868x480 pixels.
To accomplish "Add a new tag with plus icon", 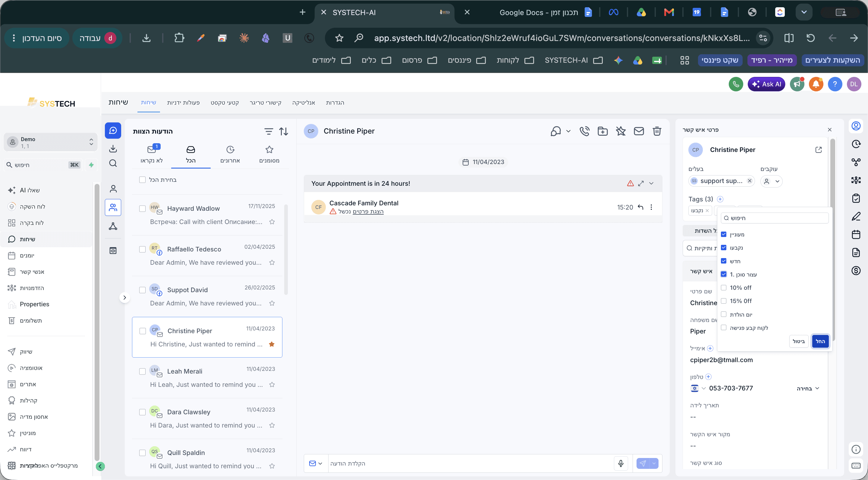I will tap(720, 199).
